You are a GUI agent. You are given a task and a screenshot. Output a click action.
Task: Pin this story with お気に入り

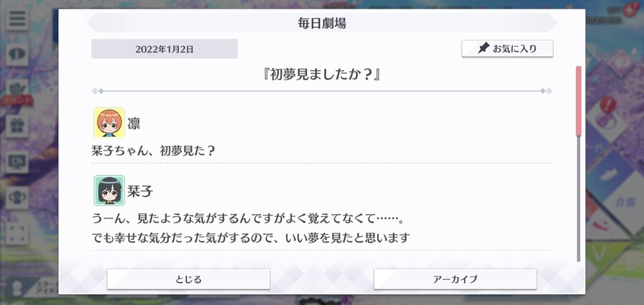(507, 49)
